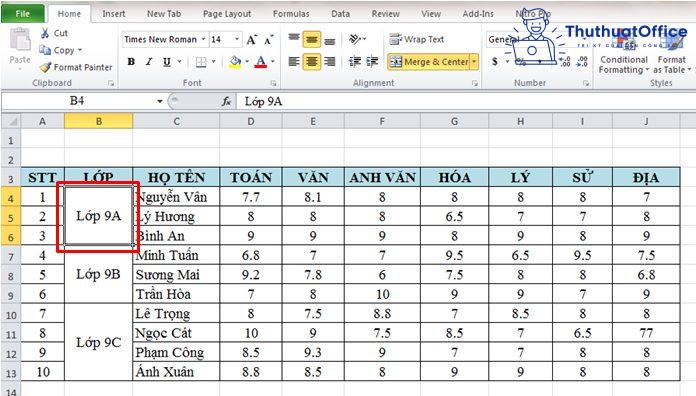Image resolution: width=696 pixels, height=396 pixels.
Task: Select the merged cell Lớp 9B
Action: coord(99,274)
